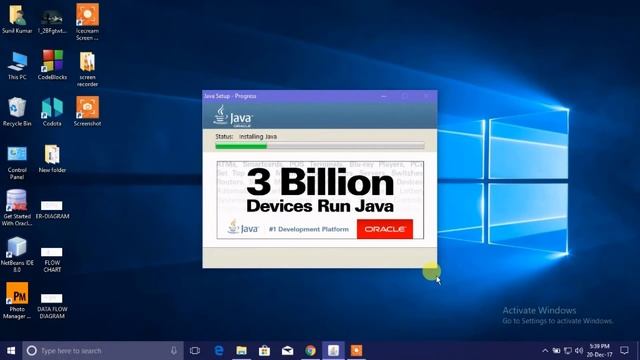
Task: Minimize the Java Setup window
Action: (x=384, y=96)
